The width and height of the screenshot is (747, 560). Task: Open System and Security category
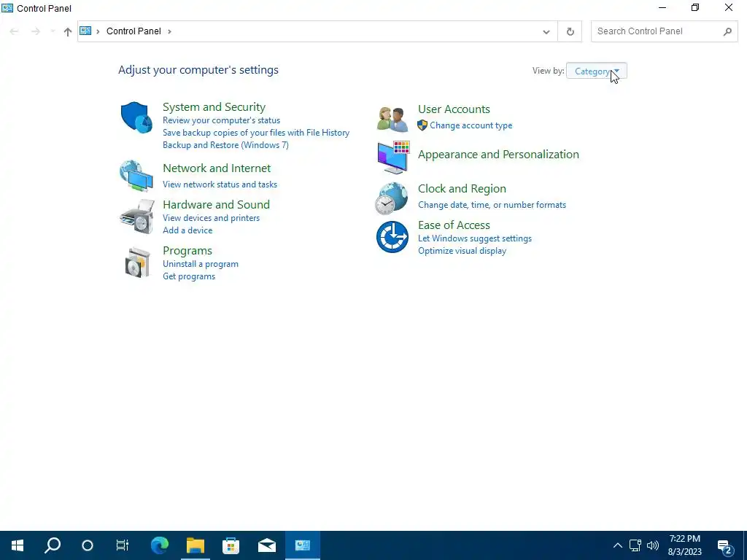click(x=214, y=106)
